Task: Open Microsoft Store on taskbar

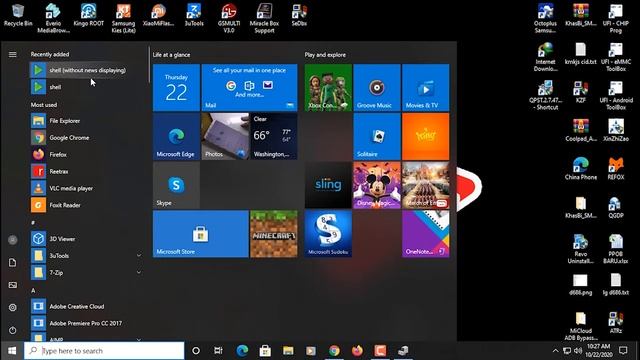Action: pos(265,351)
